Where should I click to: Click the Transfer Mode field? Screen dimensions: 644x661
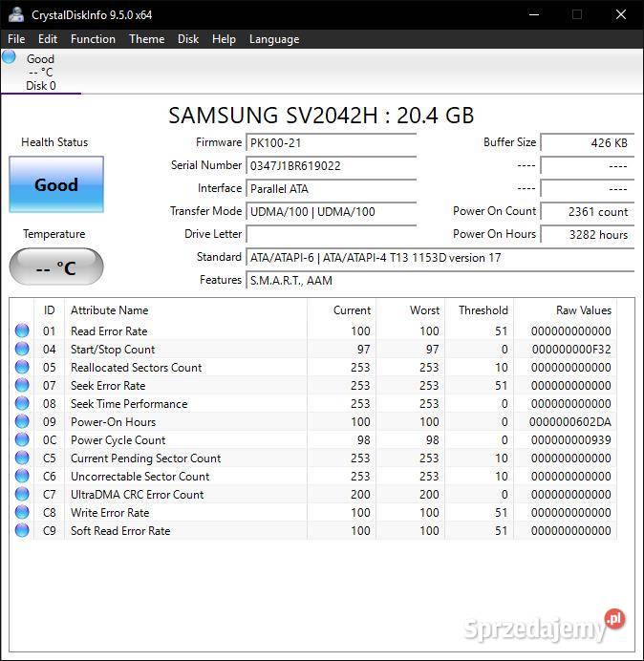click(x=331, y=211)
